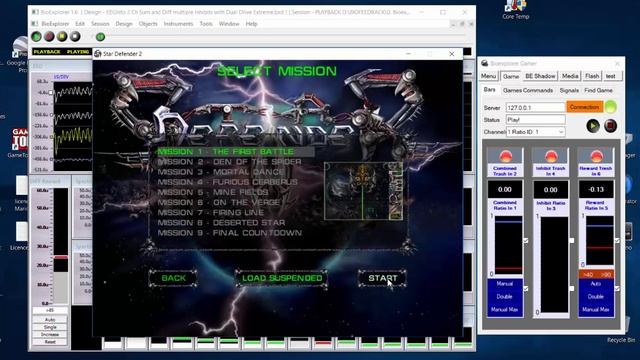Image resolution: width=640 pixels, height=360 pixels.
Task: Click the red light above Reward Thresh In 6
Action: tap(596, 156)
